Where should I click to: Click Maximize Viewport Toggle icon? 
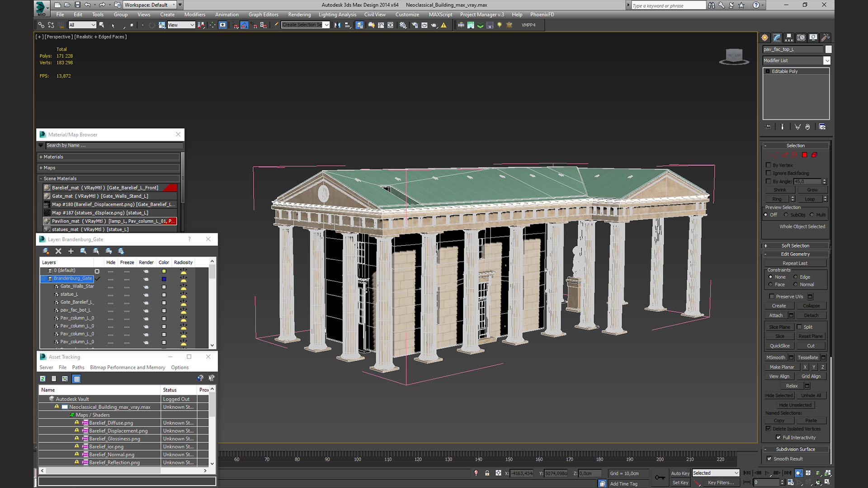coord(827,482)
